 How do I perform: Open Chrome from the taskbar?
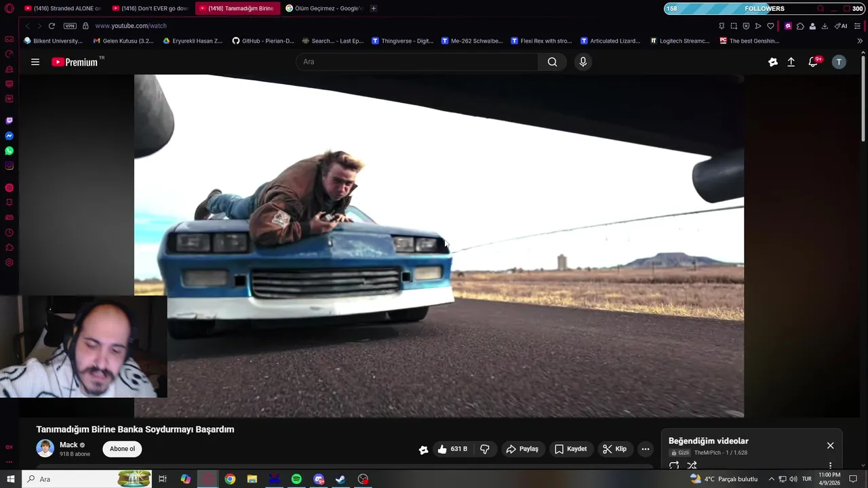point(230,479)
